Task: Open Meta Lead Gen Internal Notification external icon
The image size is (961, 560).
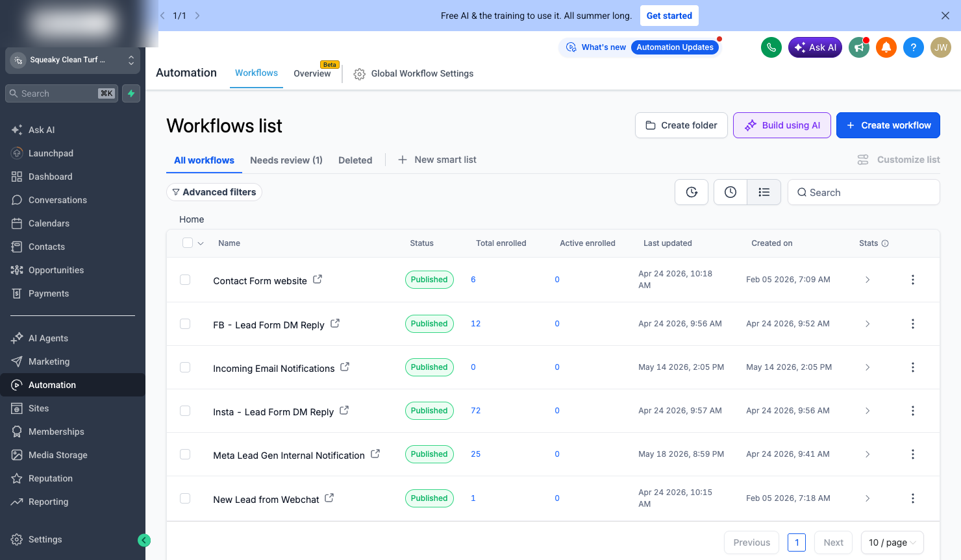Action: point(375,454)
